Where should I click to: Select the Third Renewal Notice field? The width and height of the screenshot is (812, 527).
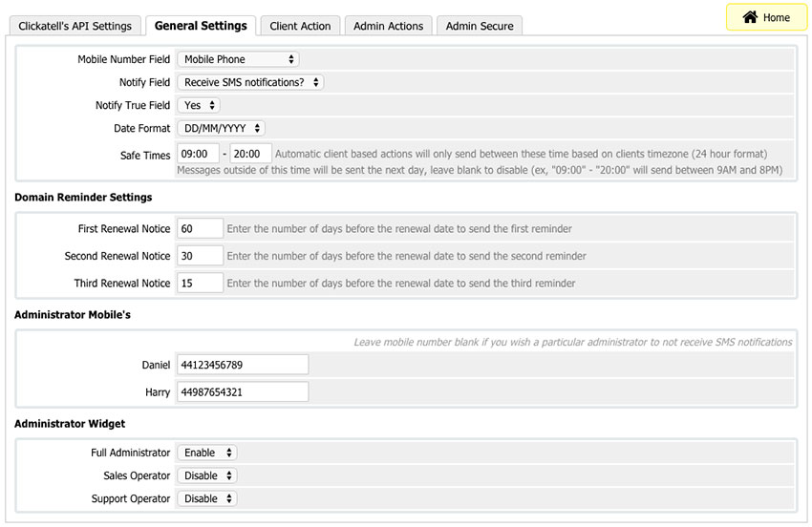pyautogui.click(x=200, y=284)
